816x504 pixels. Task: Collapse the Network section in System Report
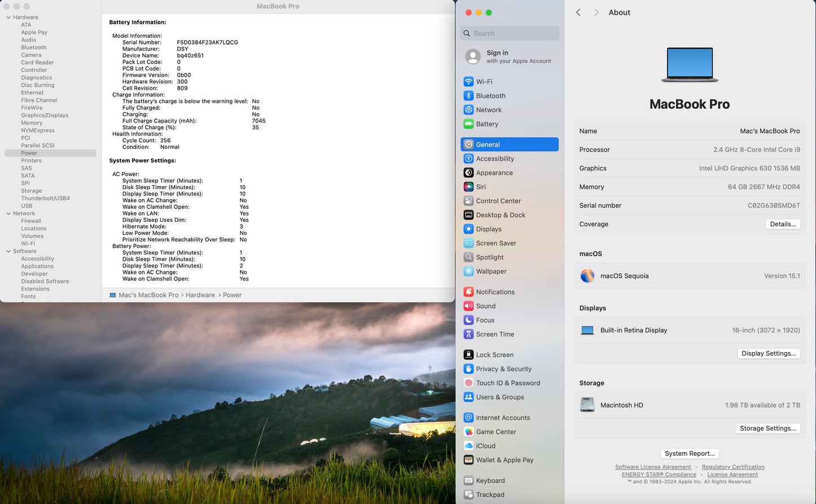pyautogui.click(x=8, y=213)
